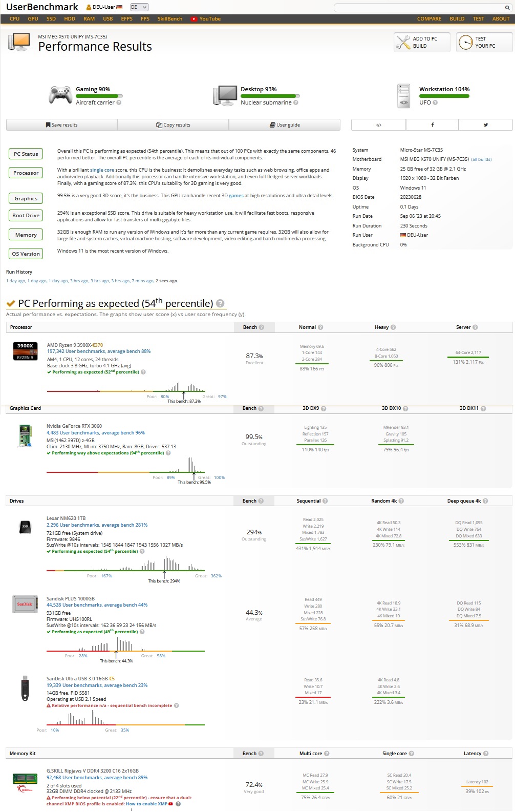Jump to Boot Drive section button
Viewport: 515px width, 812px height.
(26, 215)
